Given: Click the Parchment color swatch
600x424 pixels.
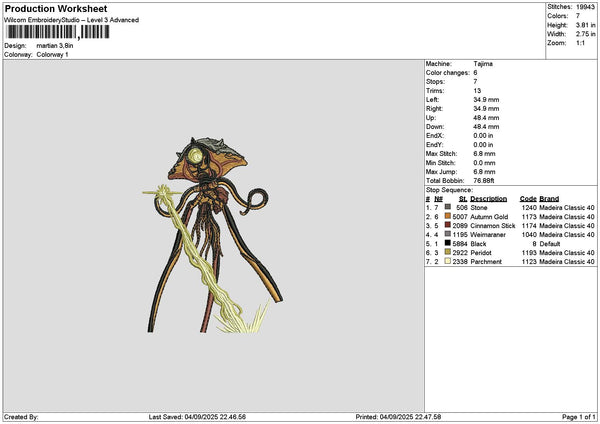Looking at the screenshot, I should click(447, 261).
